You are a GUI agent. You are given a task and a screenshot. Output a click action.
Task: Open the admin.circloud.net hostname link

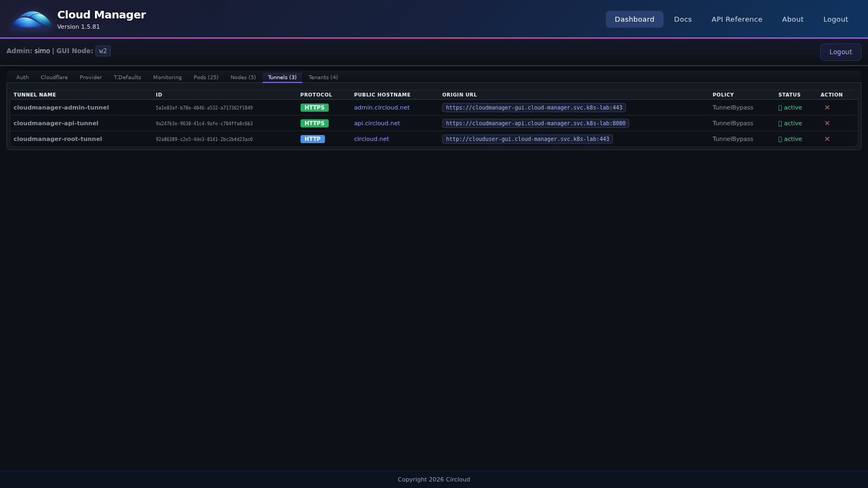pyautogui.click(x=381, y=107)
